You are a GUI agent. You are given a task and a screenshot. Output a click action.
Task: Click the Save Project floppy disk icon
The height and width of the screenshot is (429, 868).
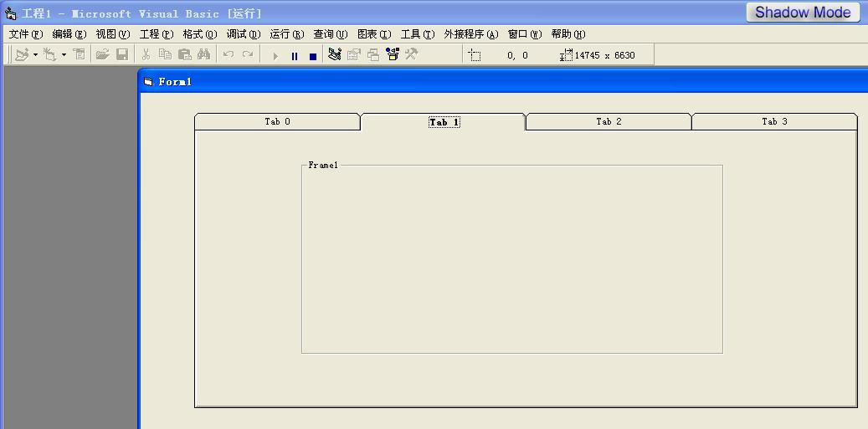click(121, 54)
